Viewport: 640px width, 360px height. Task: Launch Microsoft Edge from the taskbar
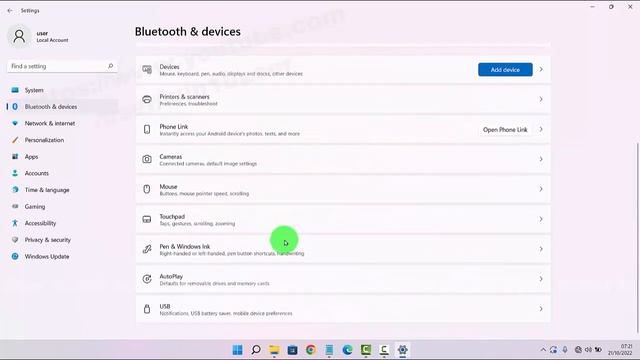(347, 350)
